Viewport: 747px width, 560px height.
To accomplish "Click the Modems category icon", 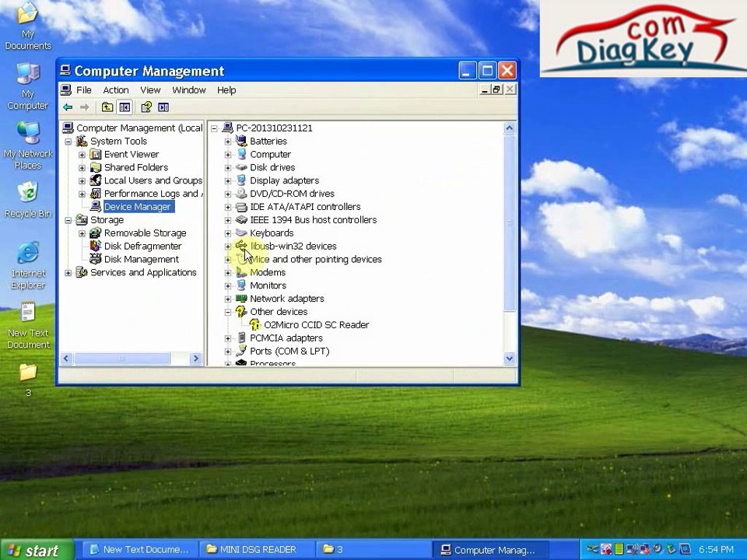I will pos(241,272).
